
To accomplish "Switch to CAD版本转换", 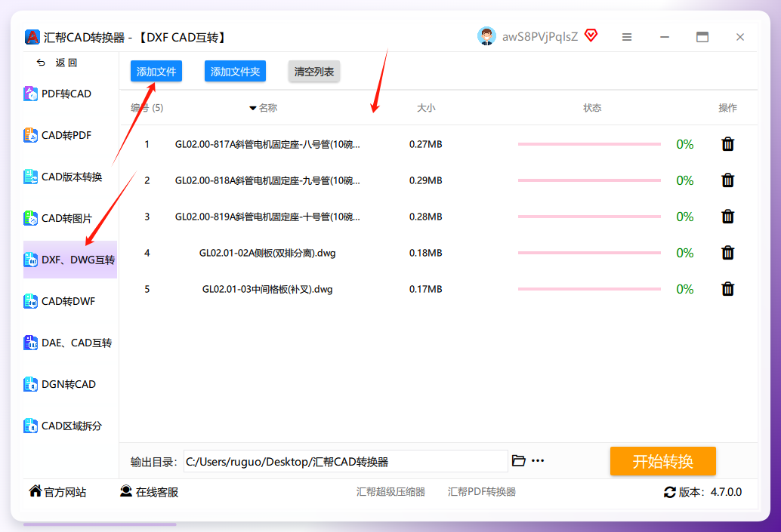I will [63, 177].
